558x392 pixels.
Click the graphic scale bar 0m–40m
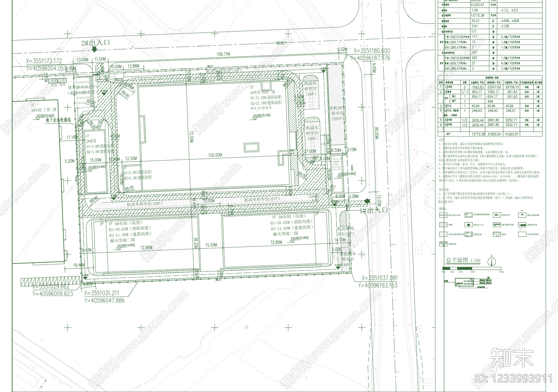[x=472, y=268]
